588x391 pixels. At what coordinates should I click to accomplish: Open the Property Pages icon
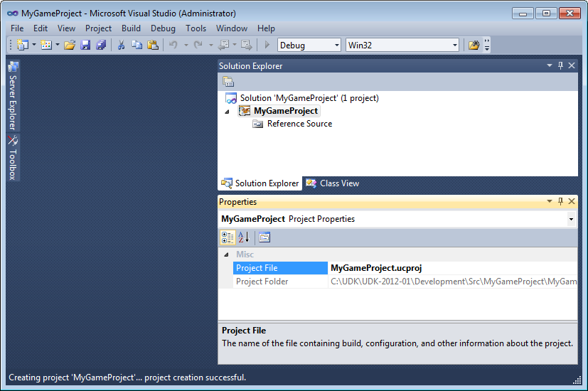264,237
